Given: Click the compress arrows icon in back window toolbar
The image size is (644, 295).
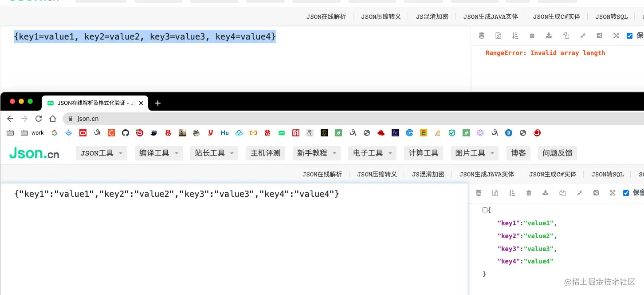Looking at the screenshot, I should pyautogui.click(x=583, y=36).
